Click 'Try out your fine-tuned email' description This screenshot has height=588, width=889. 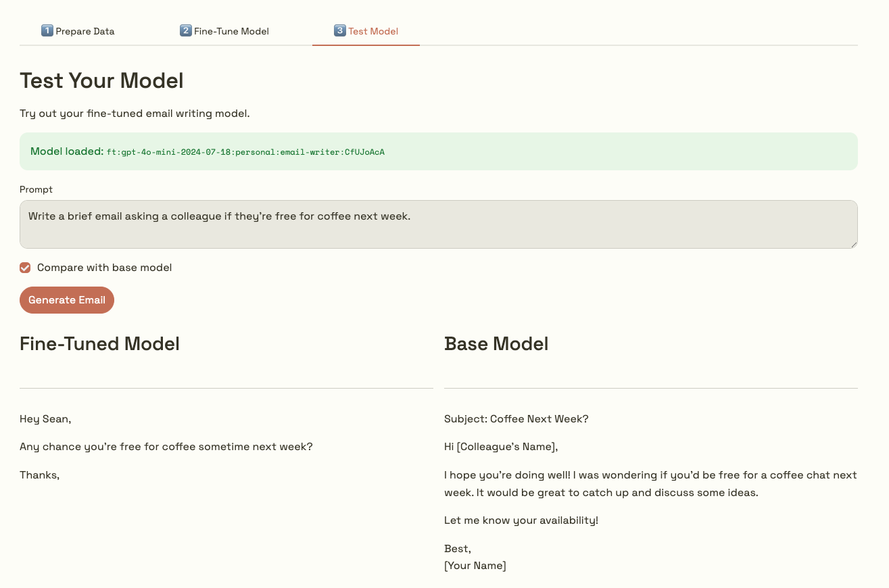point(135,114)
